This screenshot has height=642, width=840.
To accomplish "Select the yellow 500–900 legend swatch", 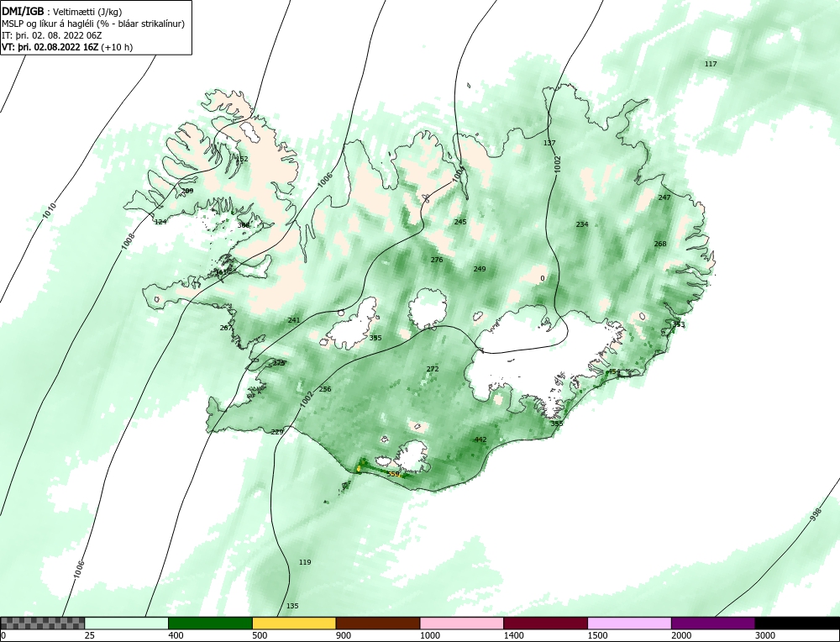I will point(294,623).
